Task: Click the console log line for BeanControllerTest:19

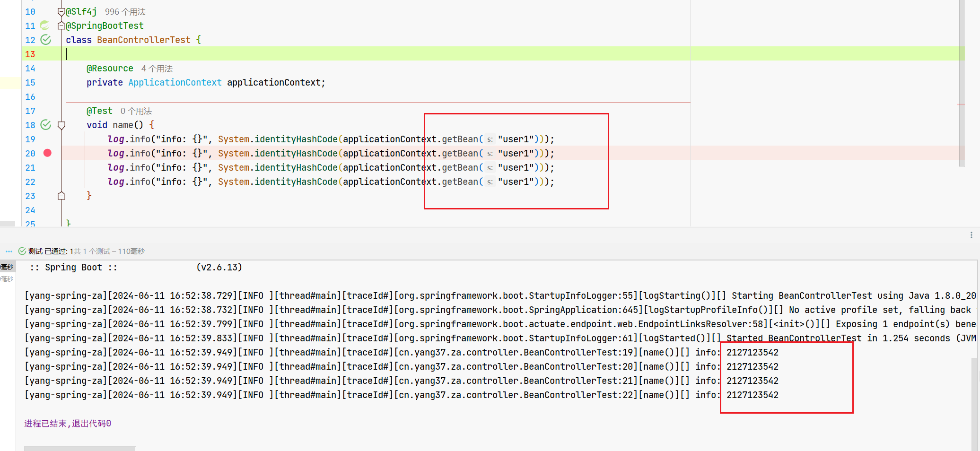Action: (x=402, y=352)
